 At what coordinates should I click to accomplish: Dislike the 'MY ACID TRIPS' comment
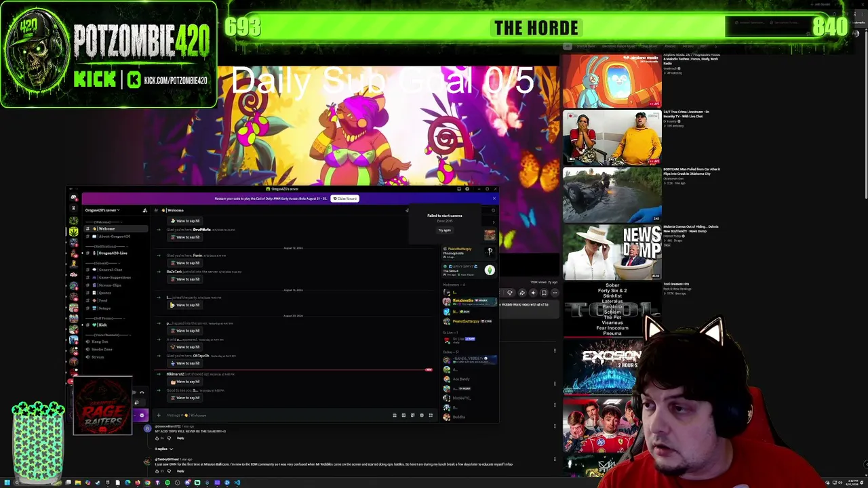[x=169, y=438]
